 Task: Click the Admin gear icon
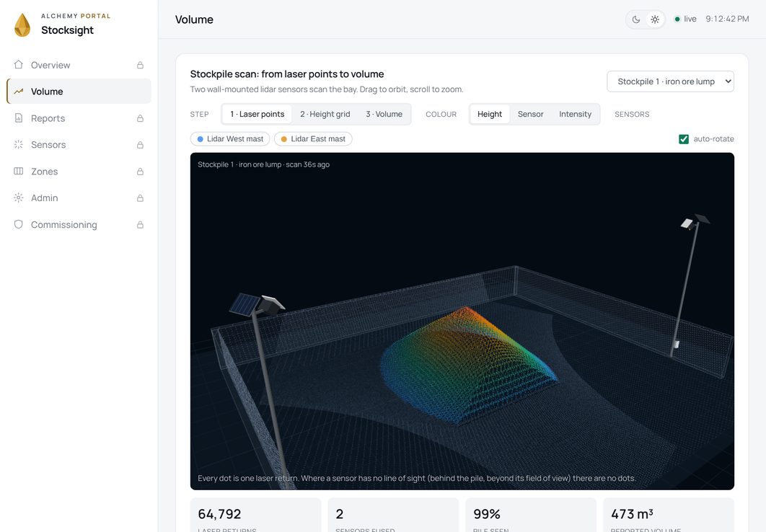click(x=19, y=198)
